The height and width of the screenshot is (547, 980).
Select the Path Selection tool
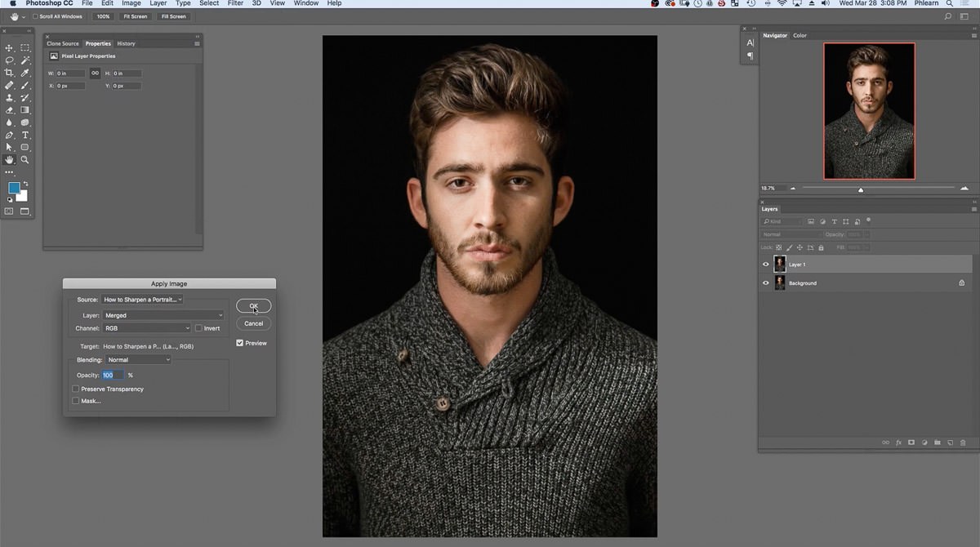pos(10,147)
